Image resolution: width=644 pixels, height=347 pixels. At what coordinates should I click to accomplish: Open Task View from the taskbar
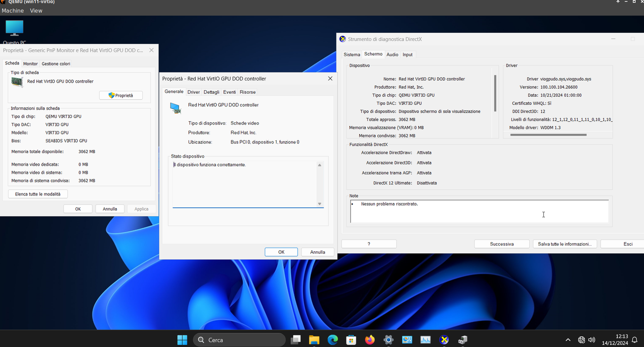coord(296,340)
